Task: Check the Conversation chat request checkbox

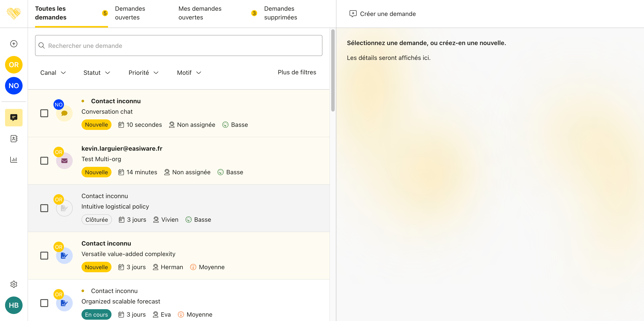Action: 44,113
